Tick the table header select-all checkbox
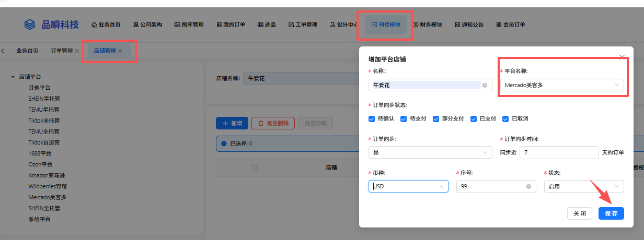 click(x=255, y=167)
